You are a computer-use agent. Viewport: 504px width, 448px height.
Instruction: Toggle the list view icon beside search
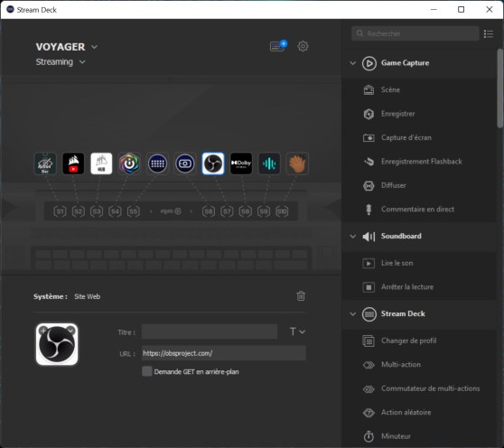pos(489,33)
